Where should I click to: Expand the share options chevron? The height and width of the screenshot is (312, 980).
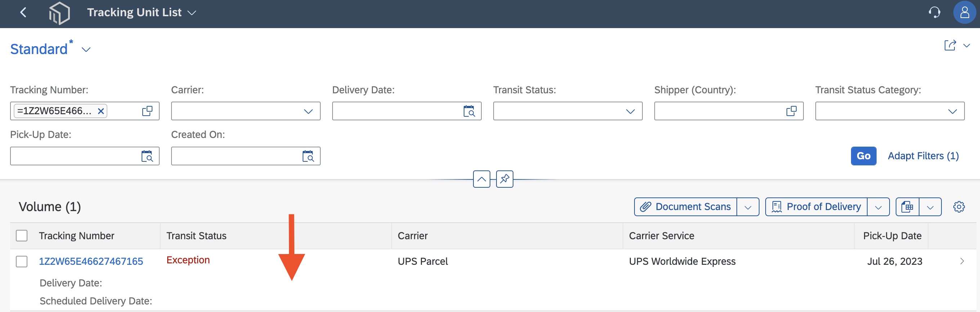967,45
